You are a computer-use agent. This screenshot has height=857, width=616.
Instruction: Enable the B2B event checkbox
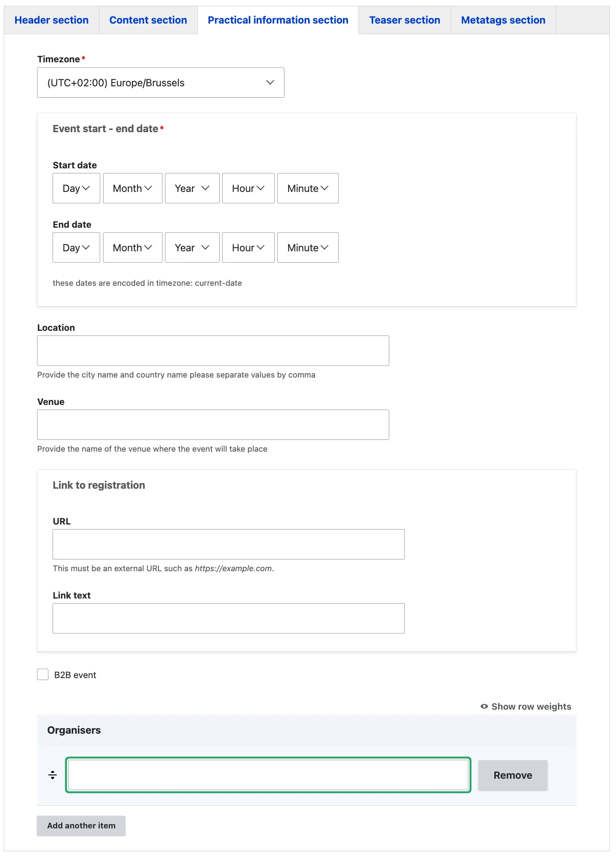coord(43,674)
